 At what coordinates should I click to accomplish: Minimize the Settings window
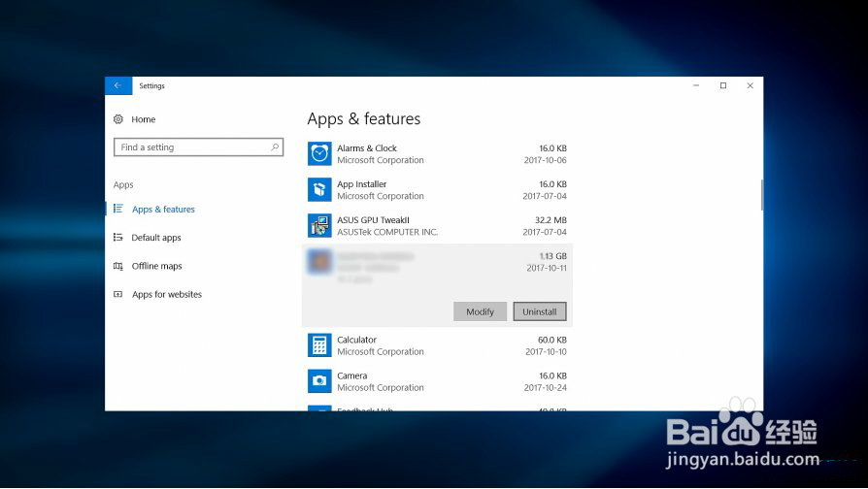coord(696,85)
